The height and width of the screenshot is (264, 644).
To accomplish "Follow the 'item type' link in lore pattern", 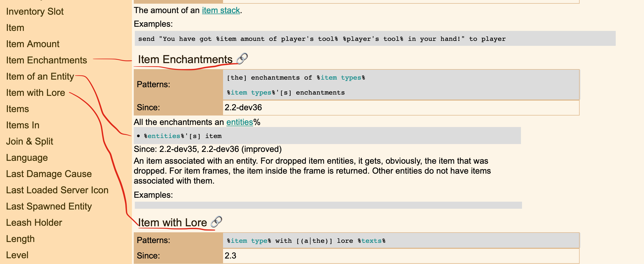I will click(249, 241).
